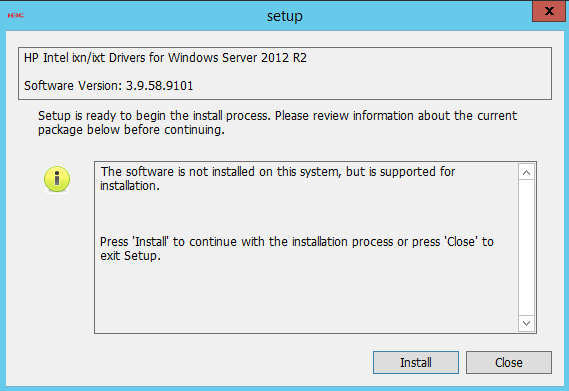The width and height of the screenshot is (569, 391).
Task: Click the "Windows Server 2012 R2" text
Action: 237,58
